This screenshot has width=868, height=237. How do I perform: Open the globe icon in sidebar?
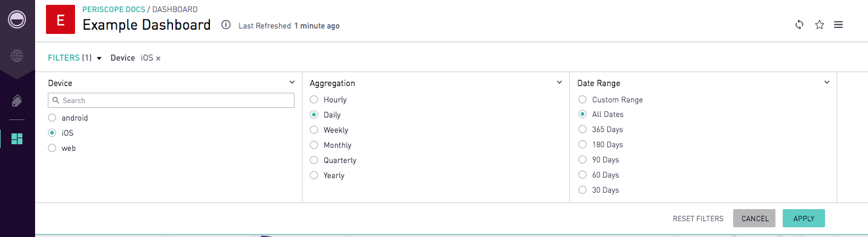pos(17,56)
